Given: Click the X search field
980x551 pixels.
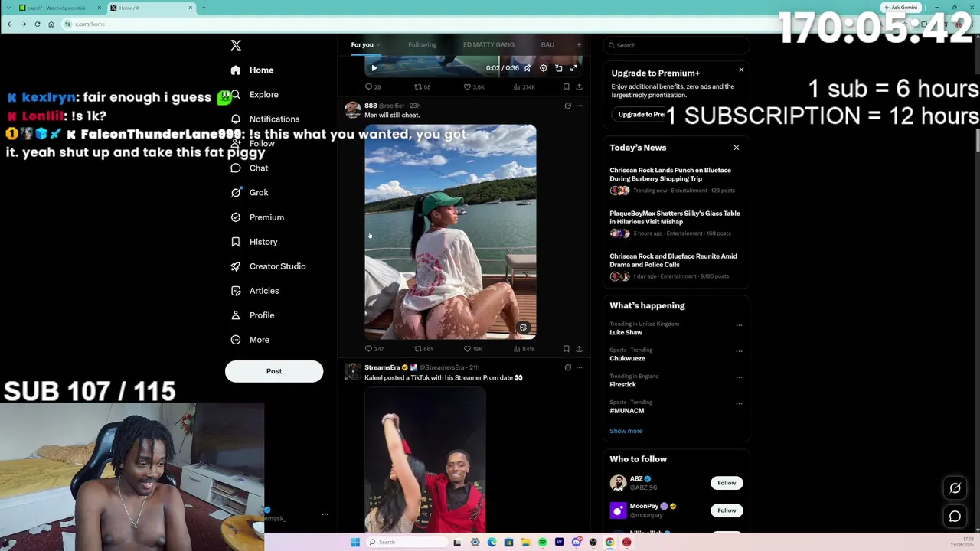Looking at the screenshot, I should point(676,45).
